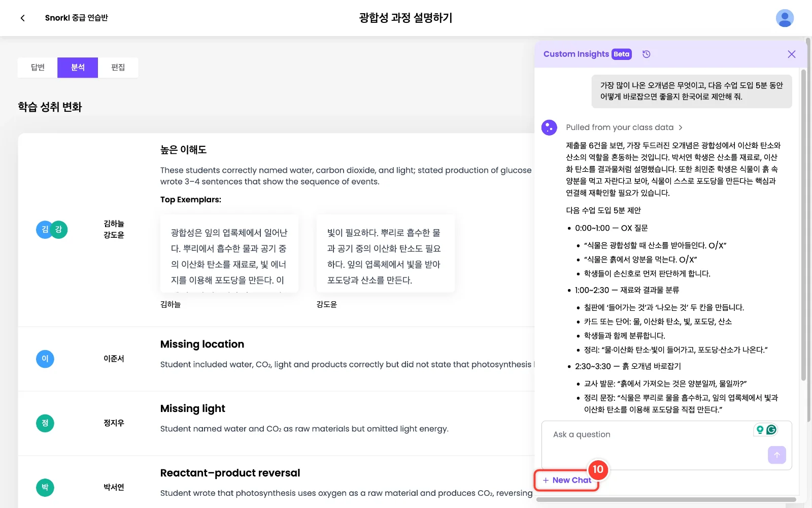
Task: Click the Reactant–product reversal heading
Action: [230, 473]
